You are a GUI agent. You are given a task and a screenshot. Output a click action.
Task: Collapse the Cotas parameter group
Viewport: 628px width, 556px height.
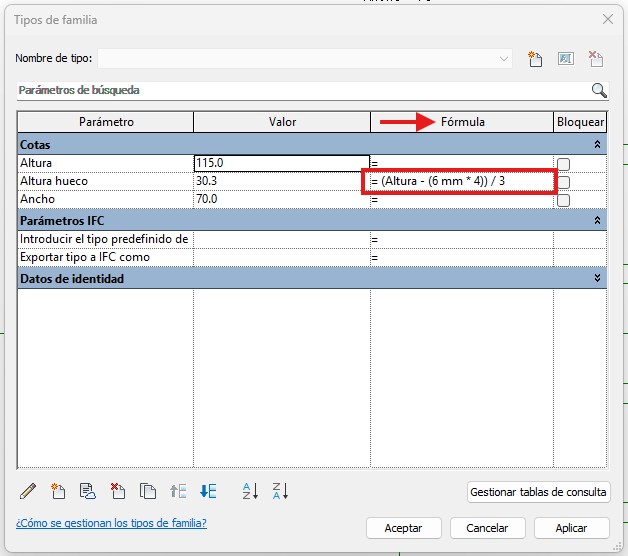[597, 145]
